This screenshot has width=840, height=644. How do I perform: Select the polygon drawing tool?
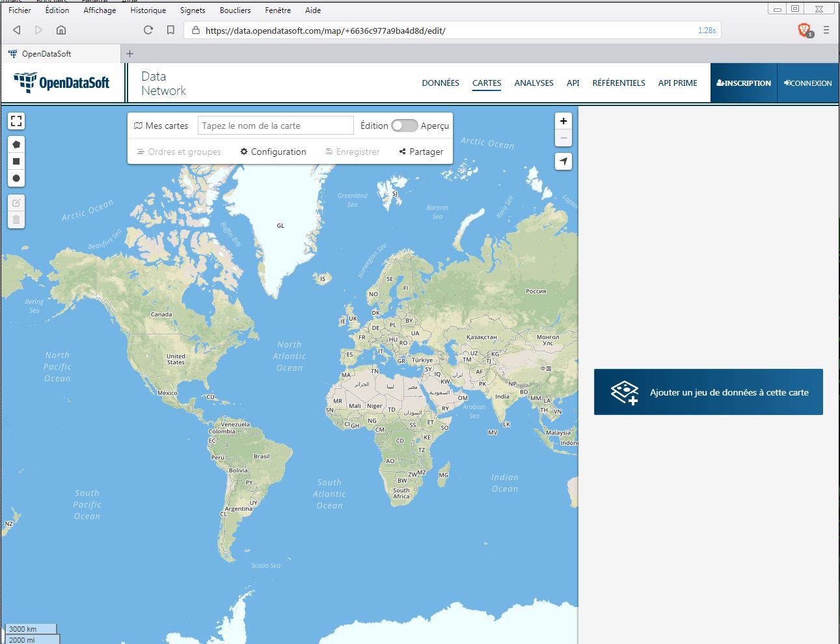tap(16, 144)
